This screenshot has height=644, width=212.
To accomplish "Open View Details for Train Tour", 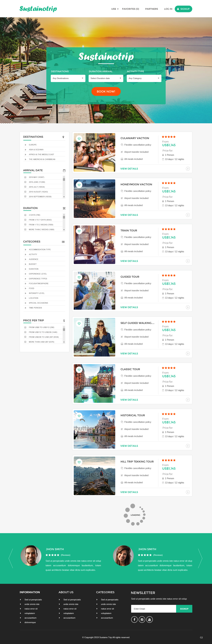I will coord(129,261).
